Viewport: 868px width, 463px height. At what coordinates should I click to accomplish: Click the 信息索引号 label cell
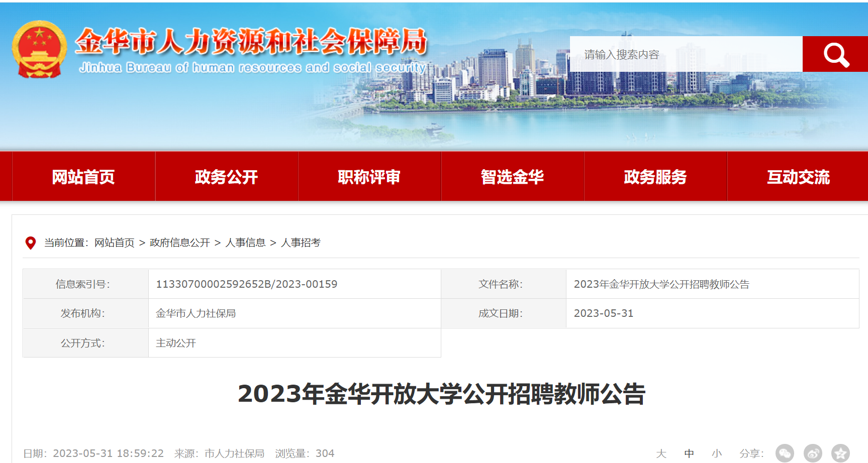86,284
